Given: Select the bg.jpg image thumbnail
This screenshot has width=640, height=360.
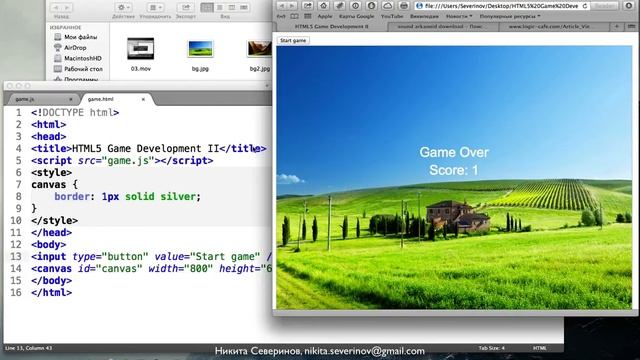Looking at the screenshot, I should click(200, 49).
